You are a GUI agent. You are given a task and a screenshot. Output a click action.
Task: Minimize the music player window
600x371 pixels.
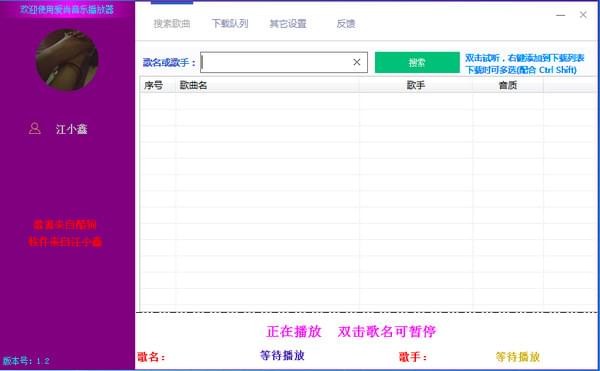(x=561, y=15)
